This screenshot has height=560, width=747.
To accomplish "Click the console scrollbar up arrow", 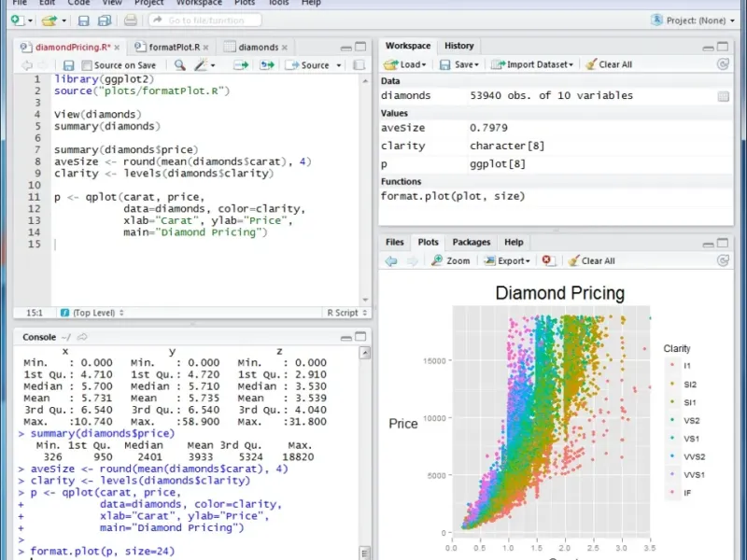I will tap(365, 353).
